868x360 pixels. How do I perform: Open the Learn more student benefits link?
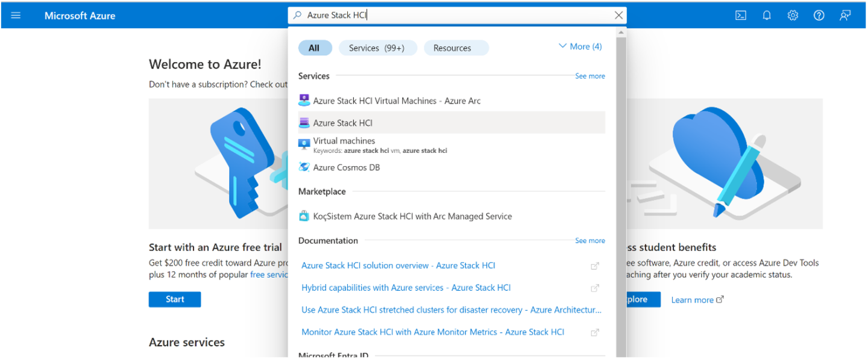coord(693,299)
